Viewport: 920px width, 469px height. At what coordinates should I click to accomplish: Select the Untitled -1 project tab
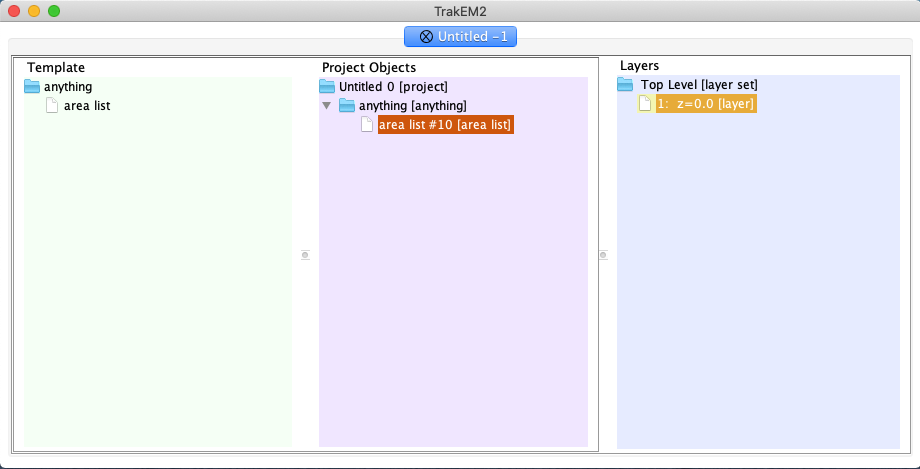click(x=470, y=37)
